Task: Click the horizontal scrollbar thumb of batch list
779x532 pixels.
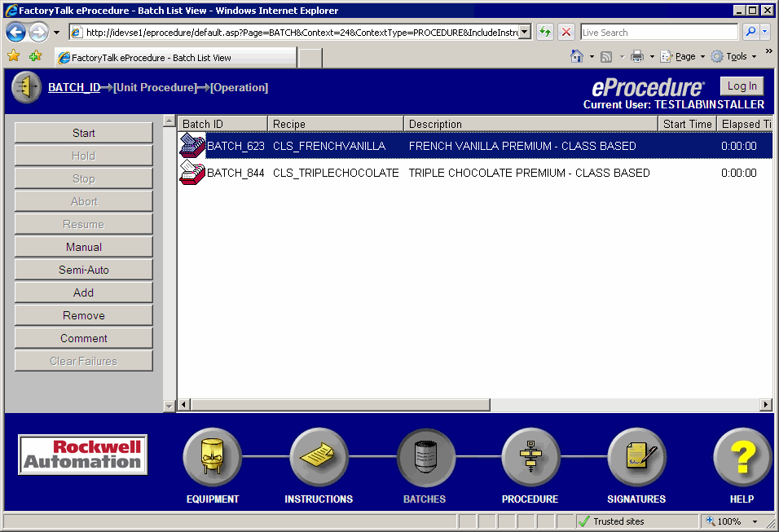Action: [x=341, y=405]
